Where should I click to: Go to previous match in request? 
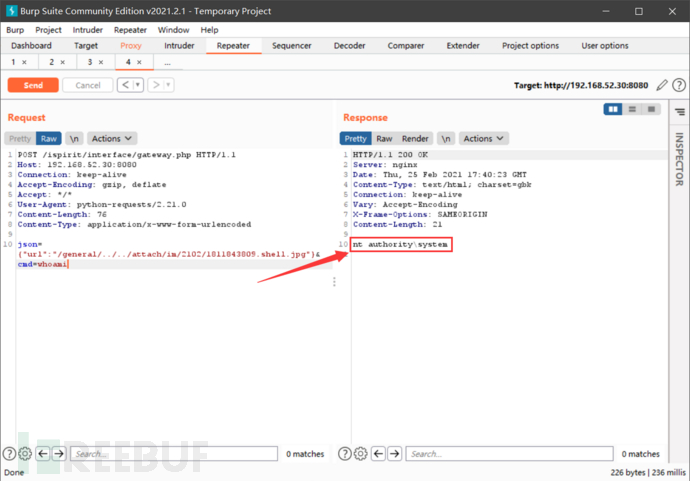[x=43, y=453]
